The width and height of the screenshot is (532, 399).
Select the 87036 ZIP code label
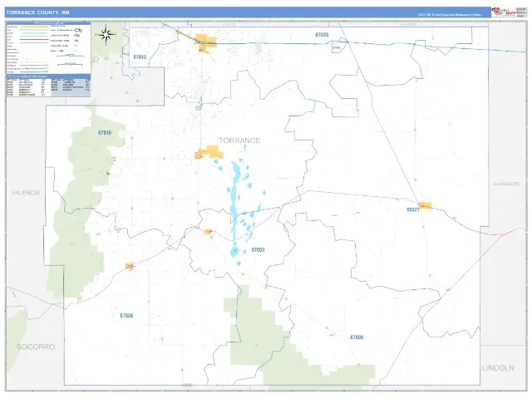(x=126, y=316)
